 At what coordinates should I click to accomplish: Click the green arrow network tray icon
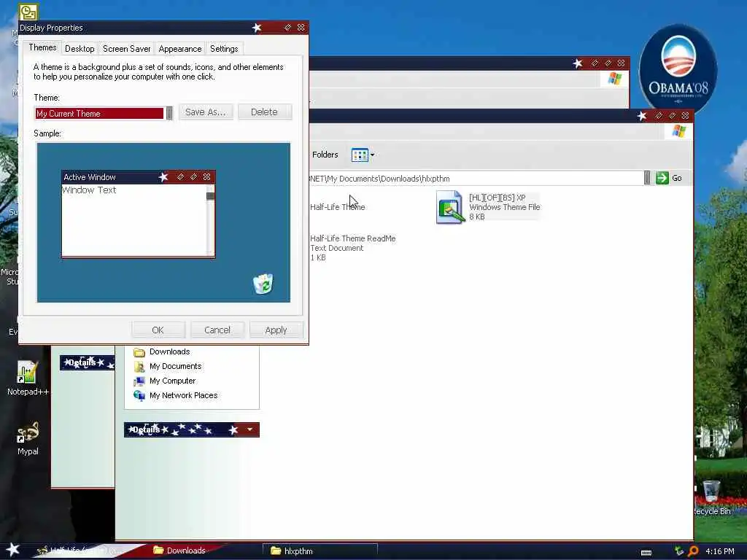coord(679,551)
